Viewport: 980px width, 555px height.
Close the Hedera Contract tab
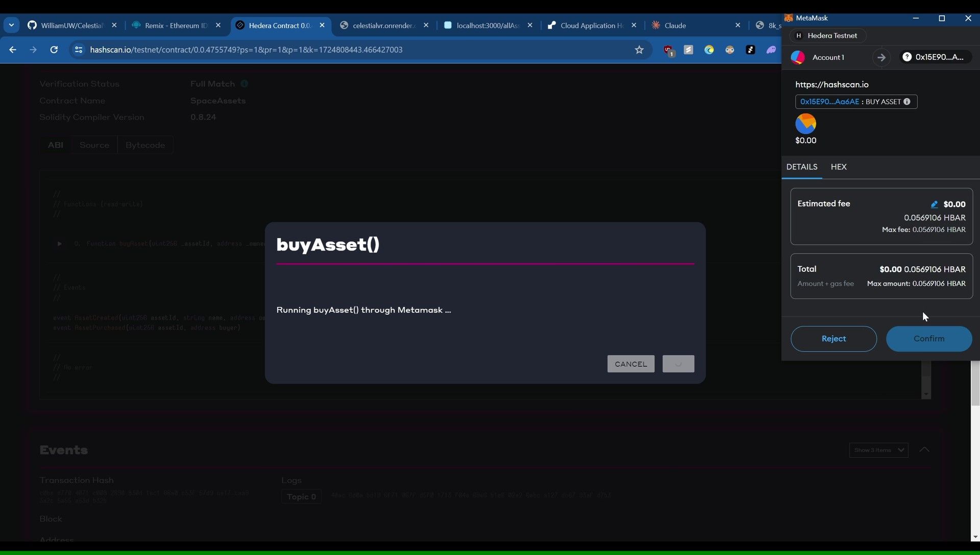pos(322,25)
